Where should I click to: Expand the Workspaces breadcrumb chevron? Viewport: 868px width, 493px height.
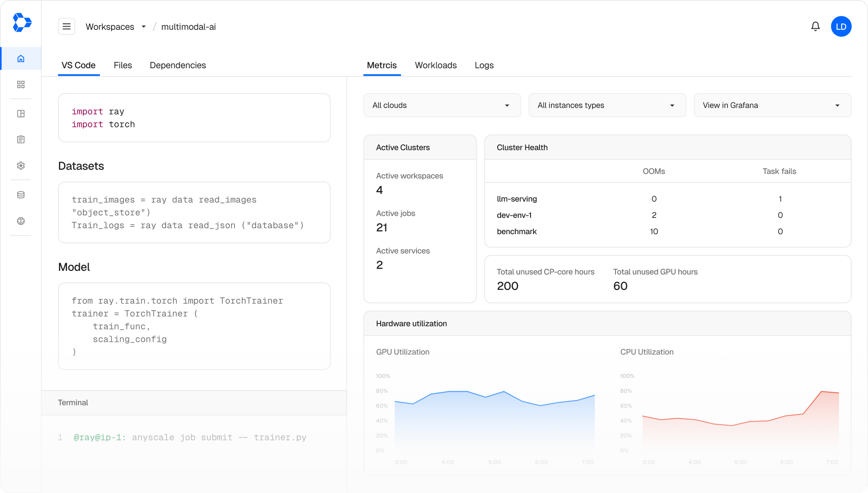tap(144, 26)
